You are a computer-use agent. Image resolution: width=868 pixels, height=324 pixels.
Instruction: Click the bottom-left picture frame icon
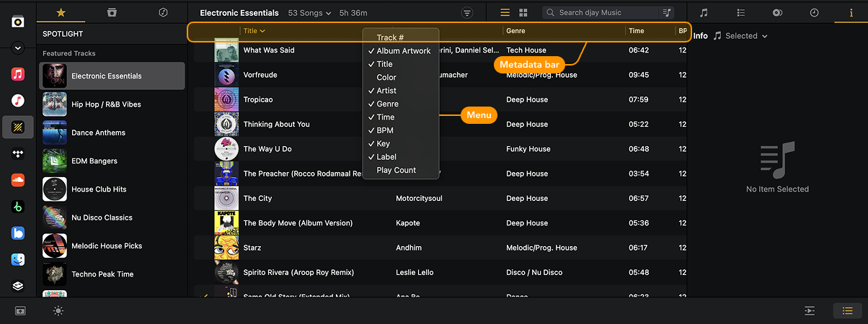point(20,311)
